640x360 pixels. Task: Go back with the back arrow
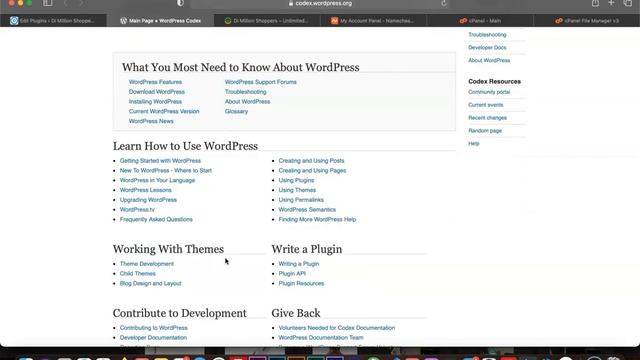(66, 3)
